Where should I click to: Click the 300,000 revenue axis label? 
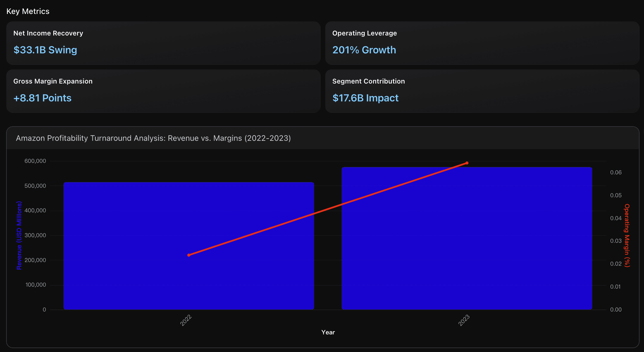coord(35,236)
